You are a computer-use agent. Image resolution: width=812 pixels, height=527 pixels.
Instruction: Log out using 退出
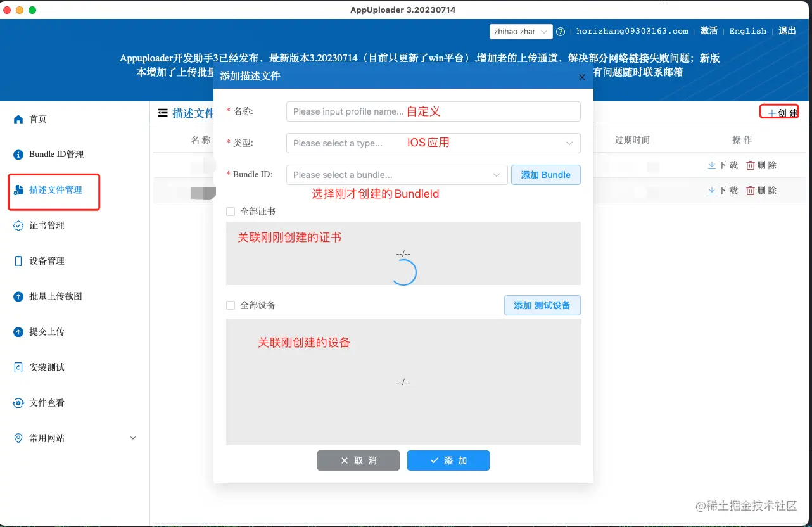pos(787,30)
